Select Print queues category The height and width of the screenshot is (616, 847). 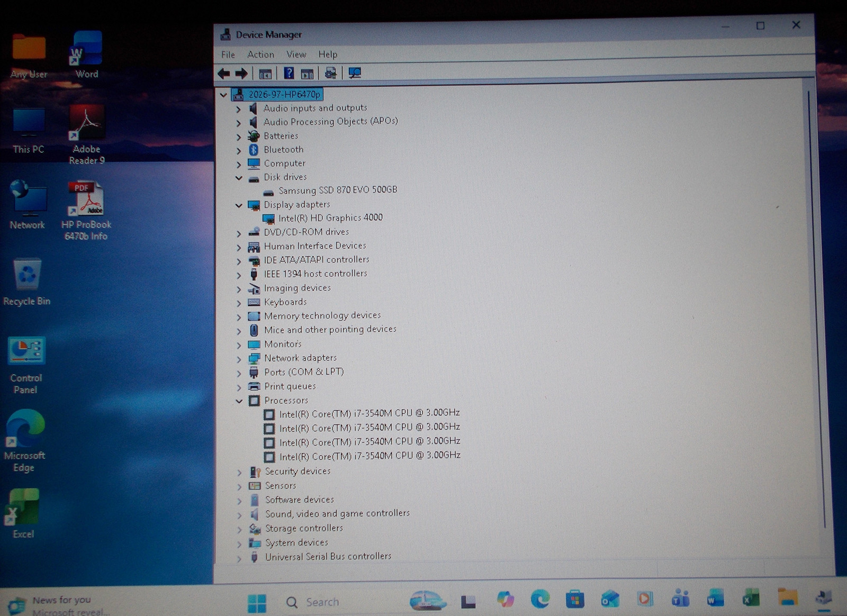(x=290, y=386)
